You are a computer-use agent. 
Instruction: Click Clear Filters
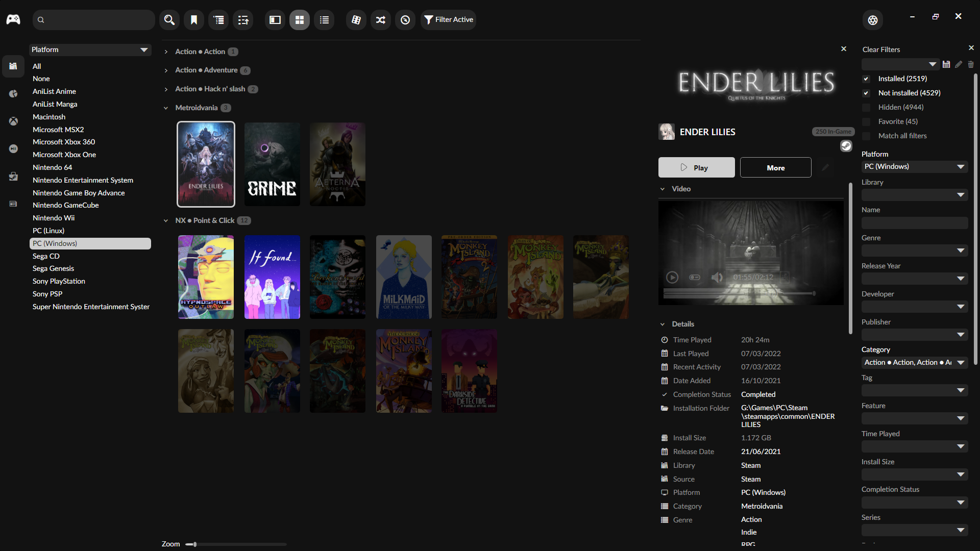[x=881, y=49]
